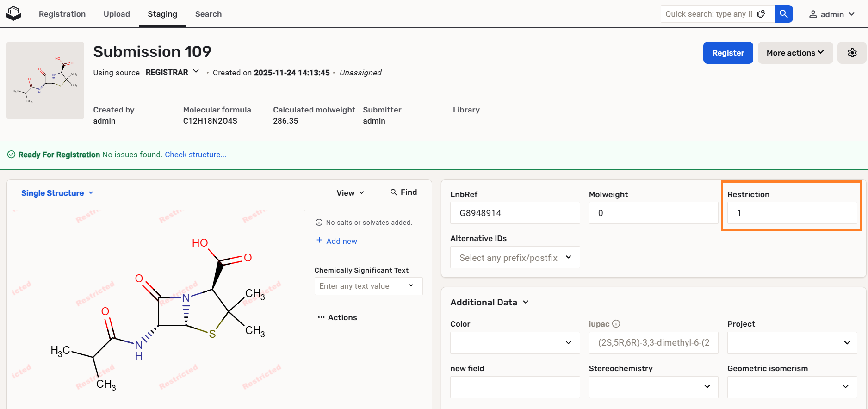Click the app logo icon
The image size is (868, 409).
coord(14,14)
